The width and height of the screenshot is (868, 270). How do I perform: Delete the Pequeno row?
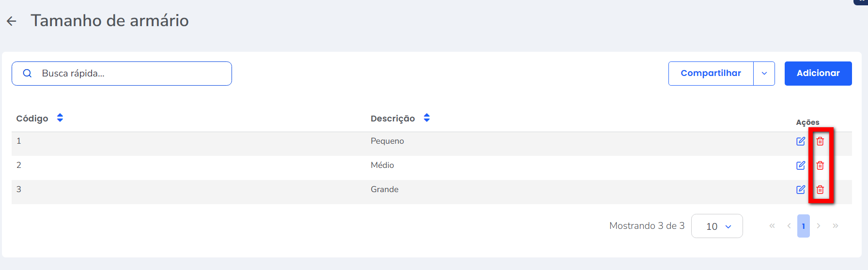[x=820, y=141]
